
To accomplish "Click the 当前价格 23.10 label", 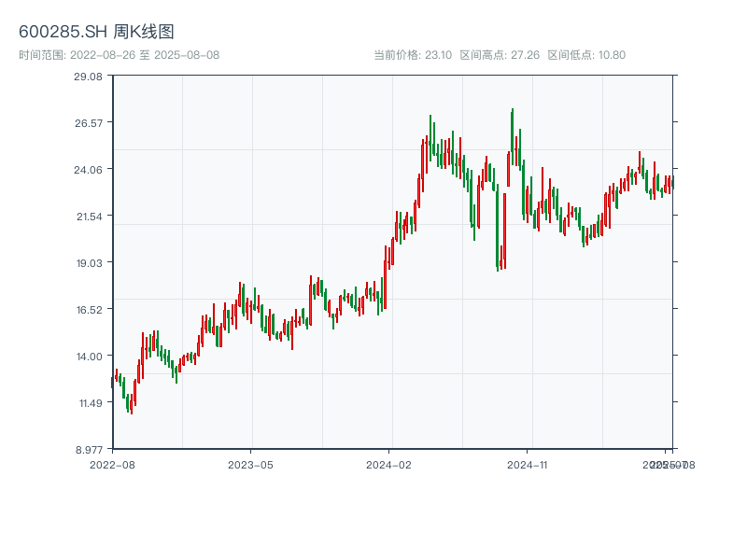I will [412, 55].
